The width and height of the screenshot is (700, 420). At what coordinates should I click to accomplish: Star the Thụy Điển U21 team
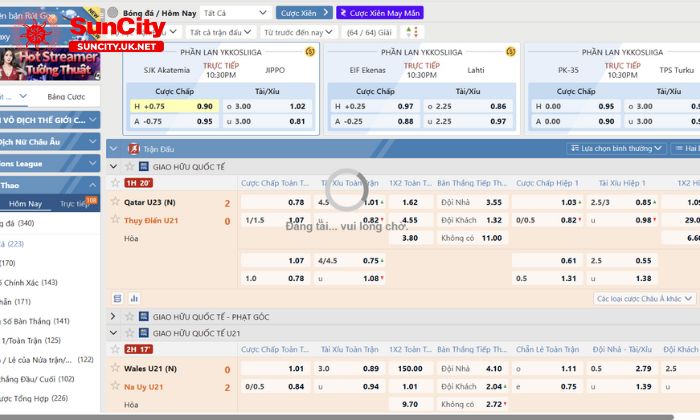click(115, 220)
